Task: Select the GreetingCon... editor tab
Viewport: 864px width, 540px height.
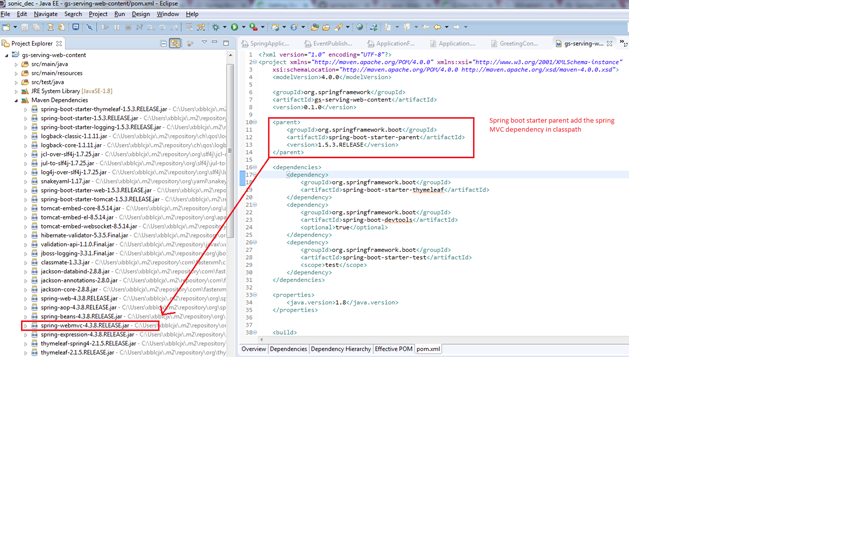Action: point(517,44)
